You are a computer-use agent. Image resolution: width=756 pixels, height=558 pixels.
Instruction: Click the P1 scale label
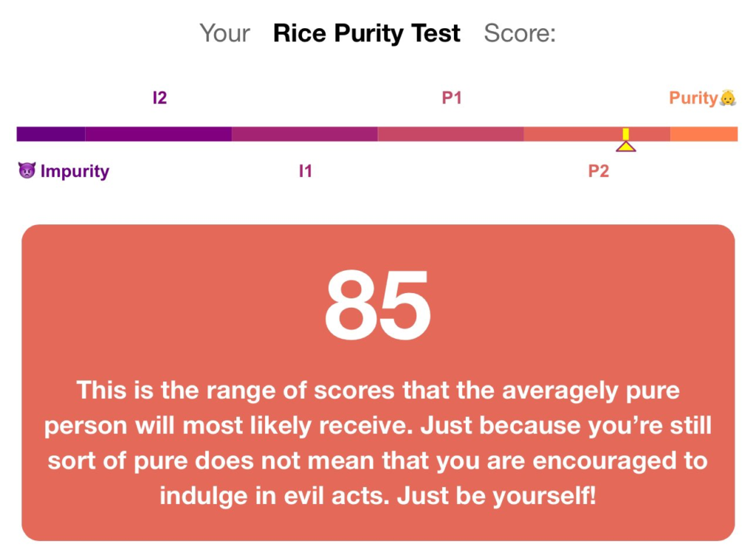point(452,98)
